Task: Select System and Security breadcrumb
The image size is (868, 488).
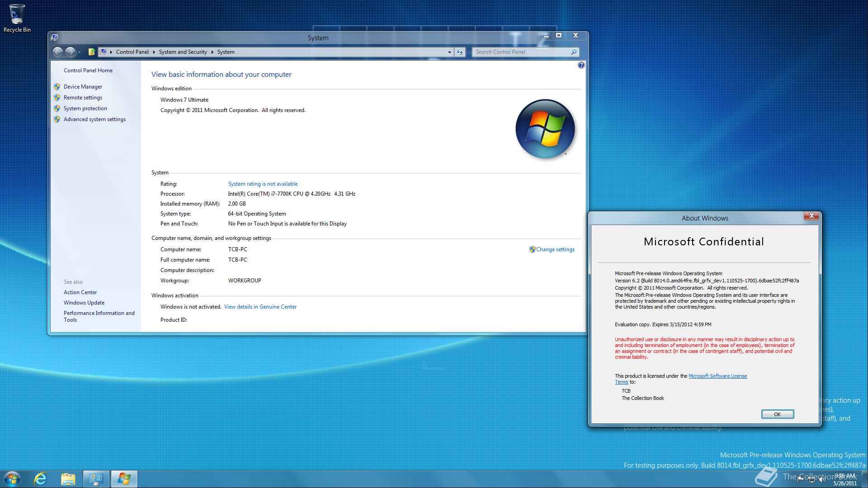Action: tap(183, 52)
